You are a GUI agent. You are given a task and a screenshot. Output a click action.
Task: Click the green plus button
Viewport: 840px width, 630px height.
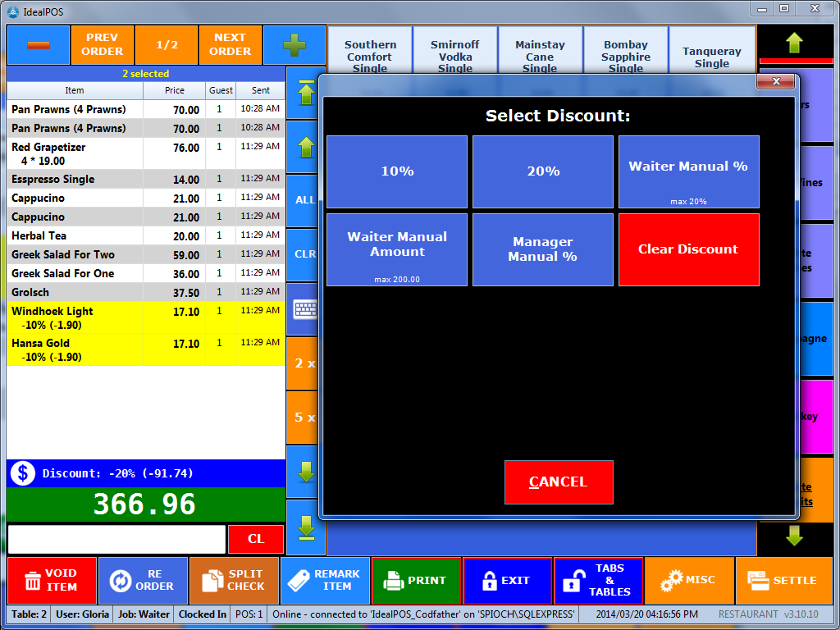[294, 44]
